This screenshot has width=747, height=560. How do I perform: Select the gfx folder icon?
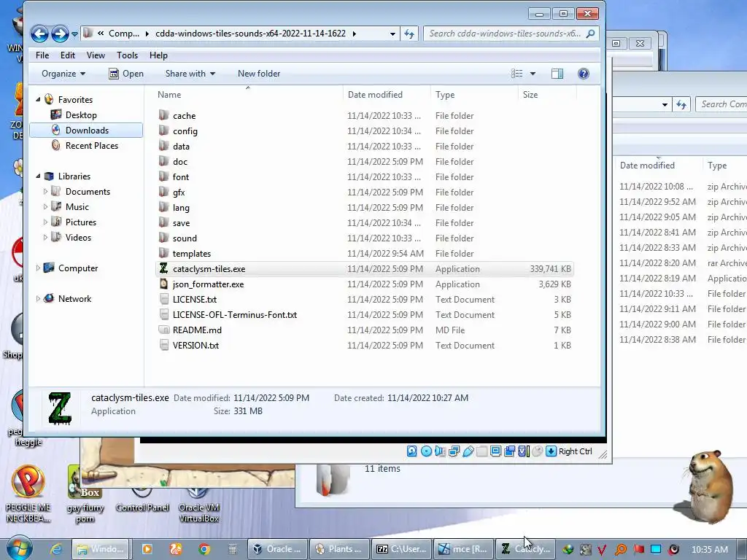click(164, 192)
